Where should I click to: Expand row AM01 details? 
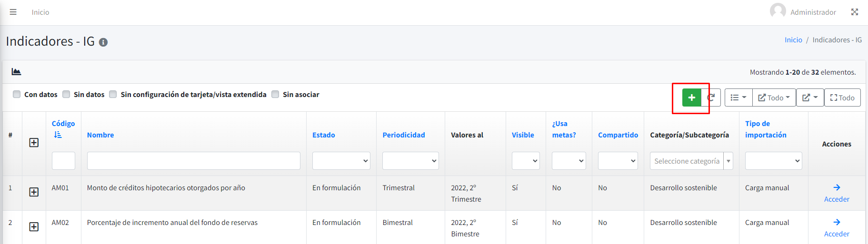tap(34, 192)
